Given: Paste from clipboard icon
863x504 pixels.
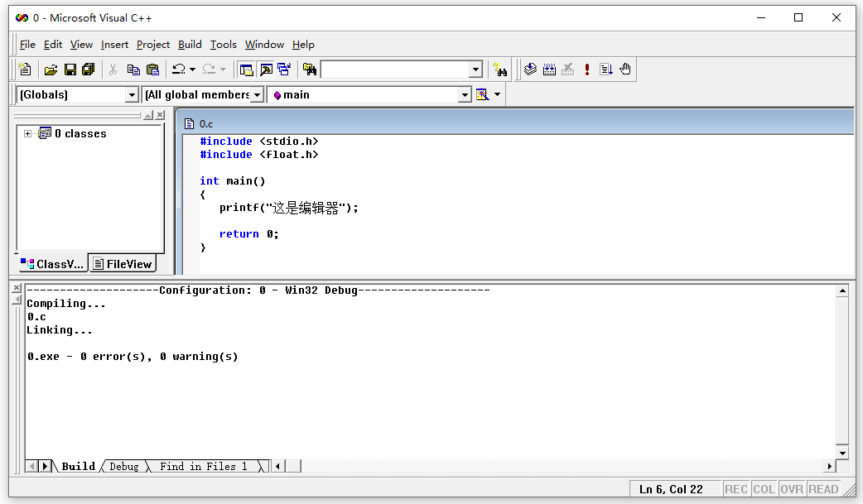Looking at the screenshot, I should 152,70.
